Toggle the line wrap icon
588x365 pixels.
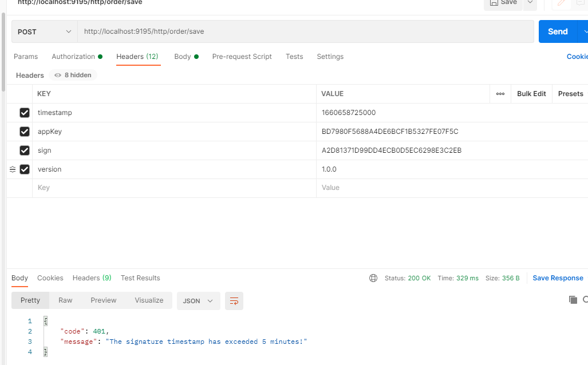click(234, 301)
